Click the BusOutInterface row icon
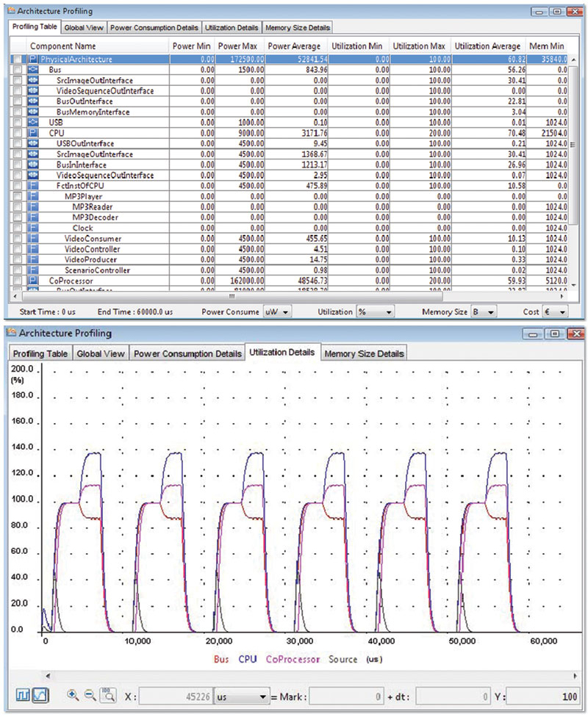588x717 pixels. [x=33, y=101]
